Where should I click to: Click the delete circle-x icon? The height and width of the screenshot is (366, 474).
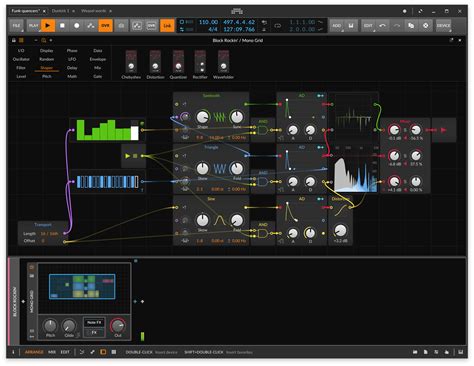(426, 25)
